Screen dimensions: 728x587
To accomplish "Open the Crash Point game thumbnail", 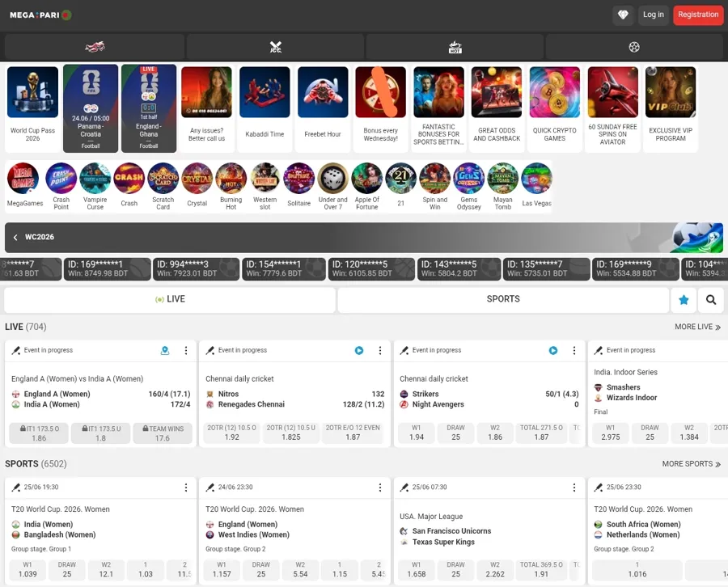I will pyautogui.click(x=61, y=187).
